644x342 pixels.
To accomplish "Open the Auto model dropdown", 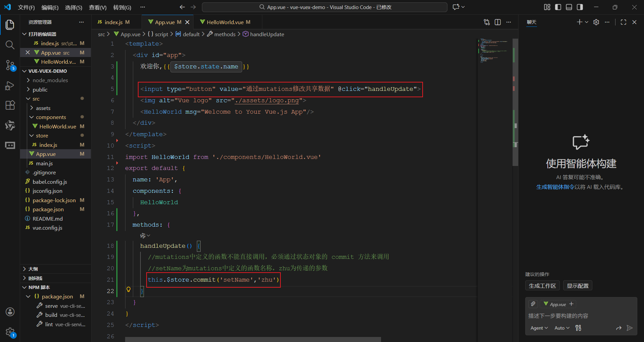I will point(562,328).
